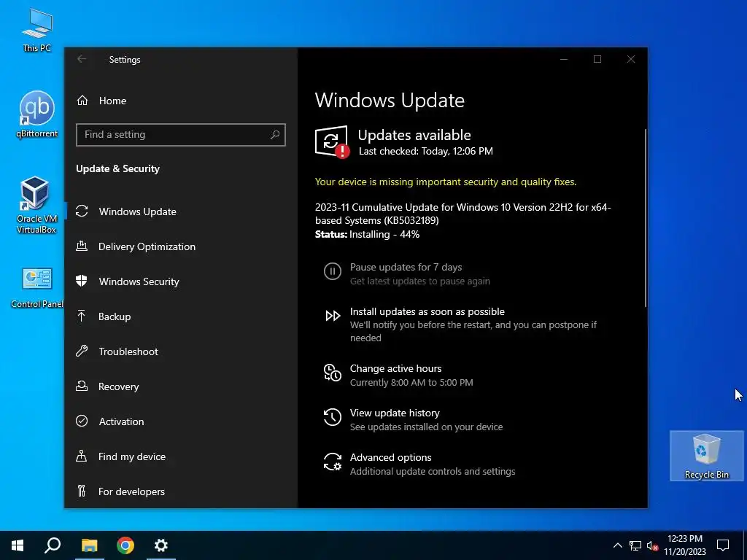This screenshot has height=560, width=747.
Task: Click the Show desktop sliver at the taskbar's end
Action: (745, 545)
